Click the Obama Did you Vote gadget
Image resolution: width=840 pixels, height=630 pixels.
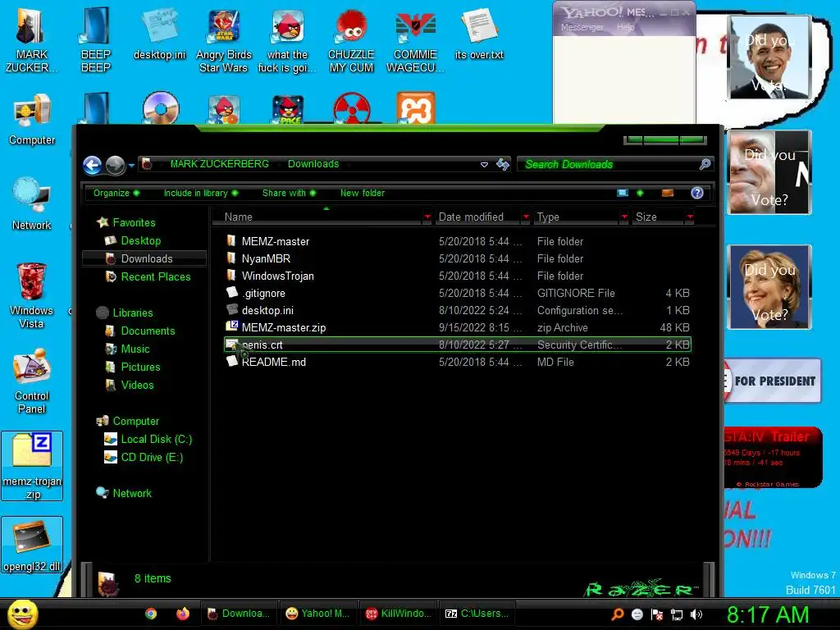pos(769,57)
